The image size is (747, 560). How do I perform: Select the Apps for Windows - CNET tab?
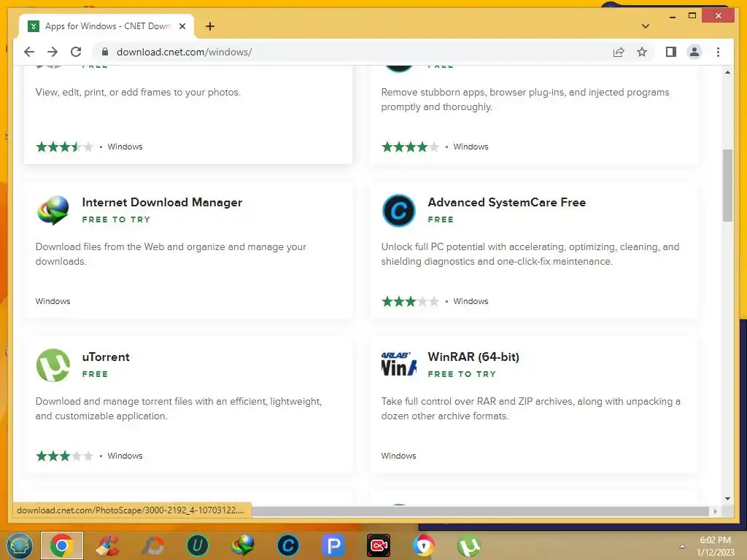107,26
